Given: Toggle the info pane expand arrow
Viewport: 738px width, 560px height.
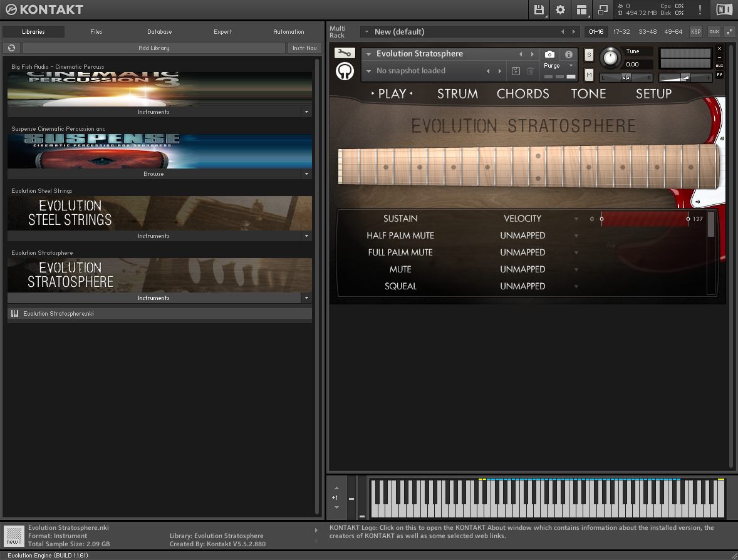Looking at the screenshot, I should (x=316, y=531).
